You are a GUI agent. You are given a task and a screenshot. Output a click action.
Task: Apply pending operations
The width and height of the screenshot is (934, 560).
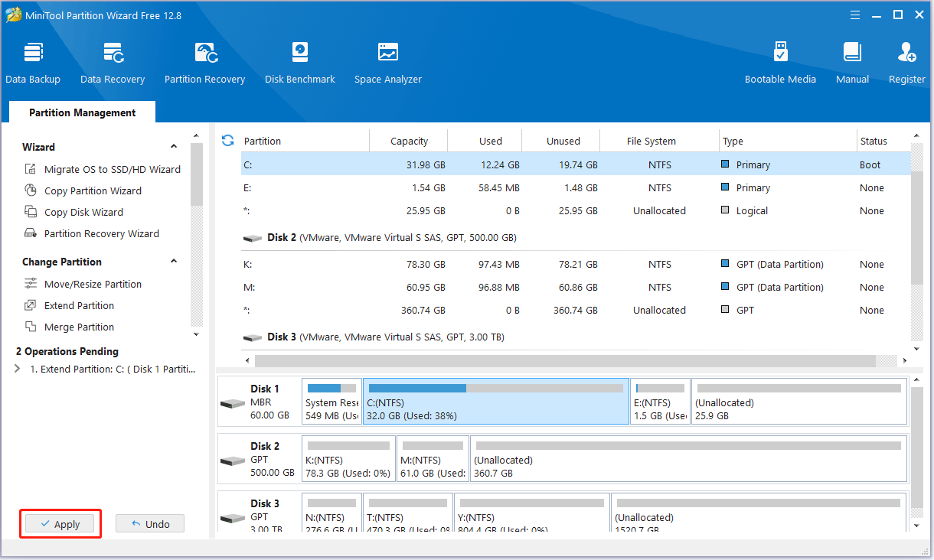[x=60, y=524]
